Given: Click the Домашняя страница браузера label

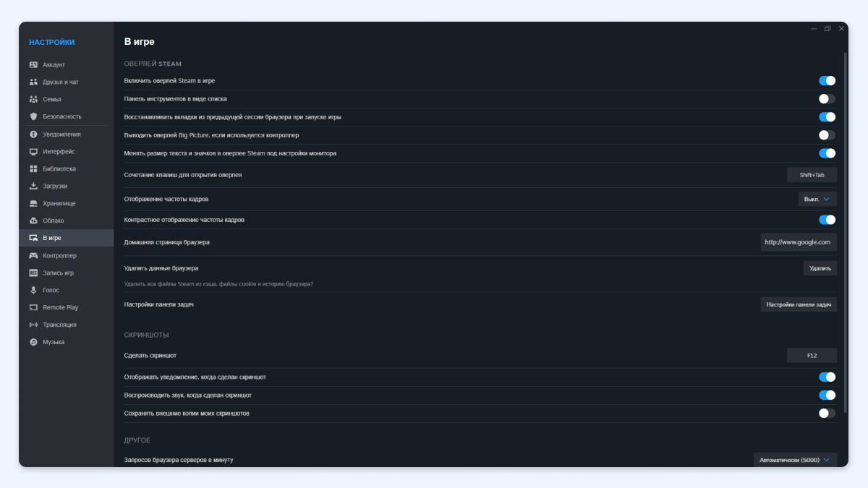Looking at the screenshot, I should (167, 242).
